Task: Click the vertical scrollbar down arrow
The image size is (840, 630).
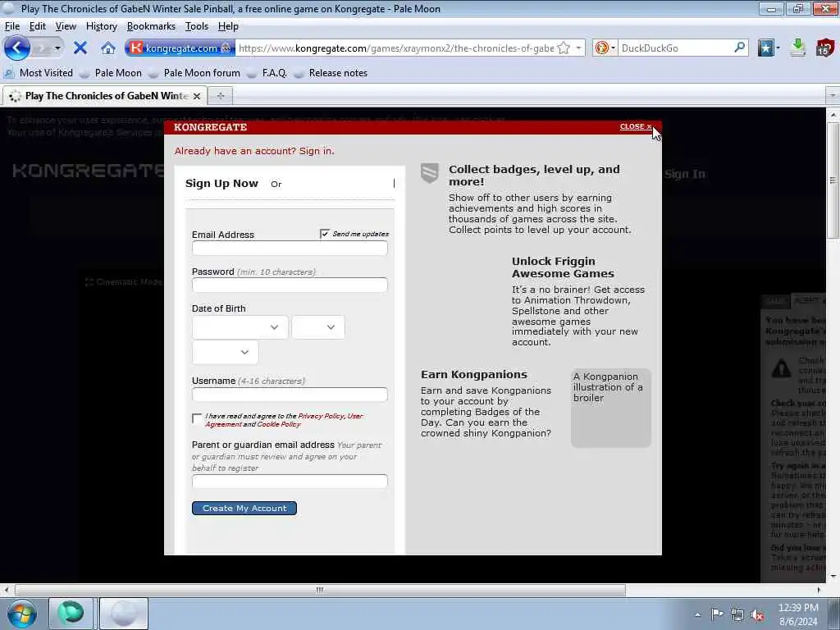Action: pos(833,577)
